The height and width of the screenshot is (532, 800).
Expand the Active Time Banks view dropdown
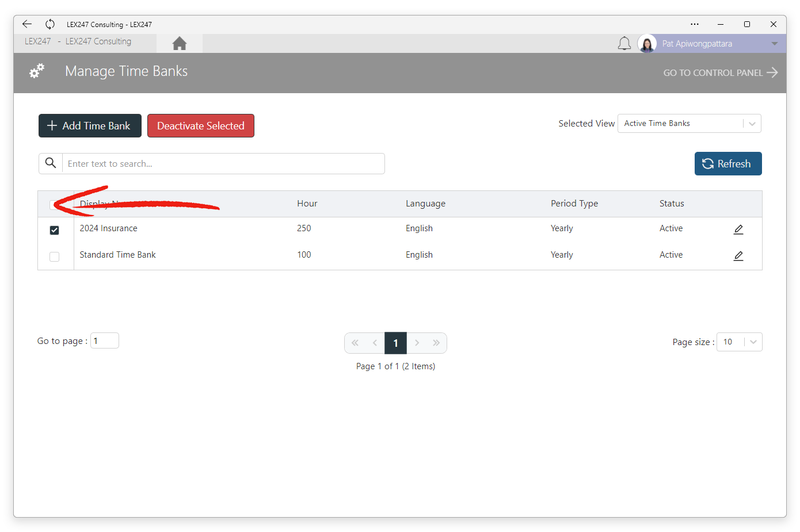pos(689,124)
